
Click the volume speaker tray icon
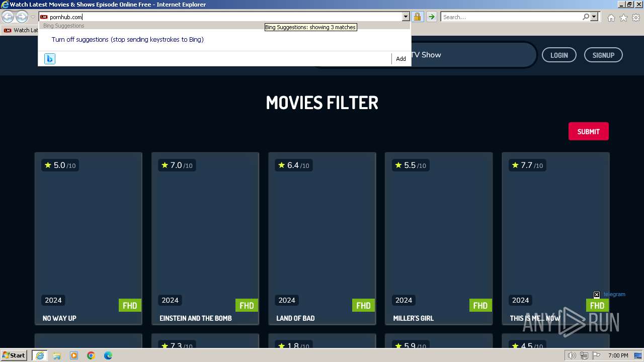572,355
